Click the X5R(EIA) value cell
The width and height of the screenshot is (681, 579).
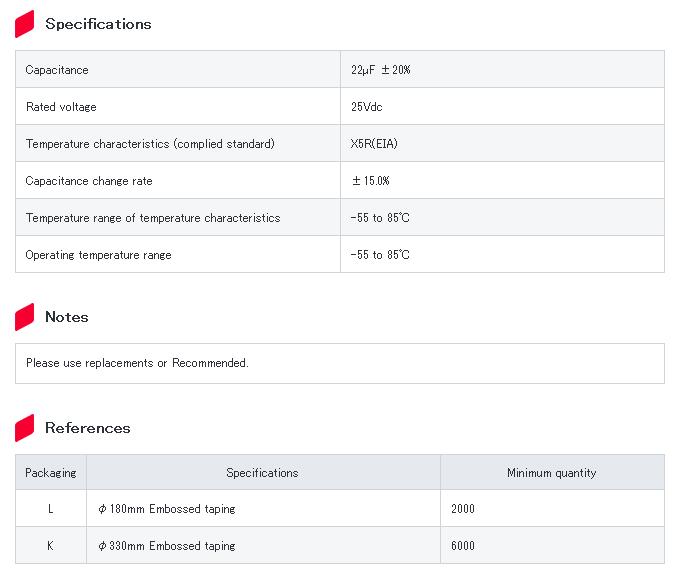(x=374, y=144)
